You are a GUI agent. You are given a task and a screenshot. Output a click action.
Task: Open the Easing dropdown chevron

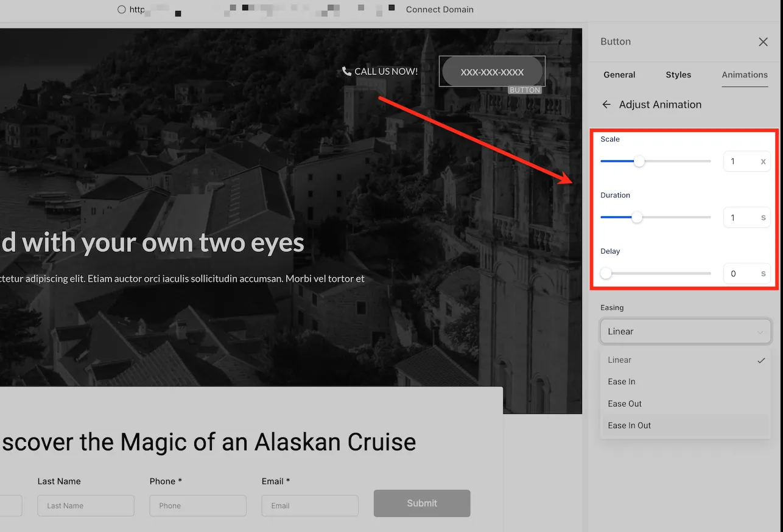(x=760, y=332)
